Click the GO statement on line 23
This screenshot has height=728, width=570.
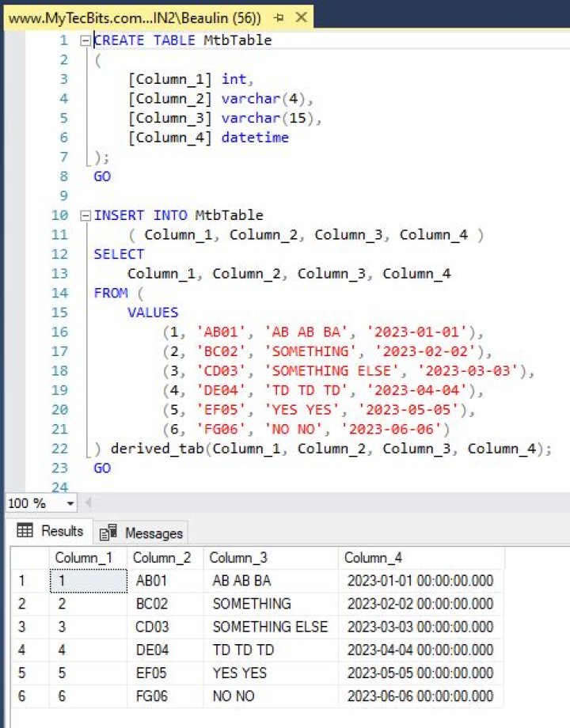pyautogui.click(x=102, y=468)
